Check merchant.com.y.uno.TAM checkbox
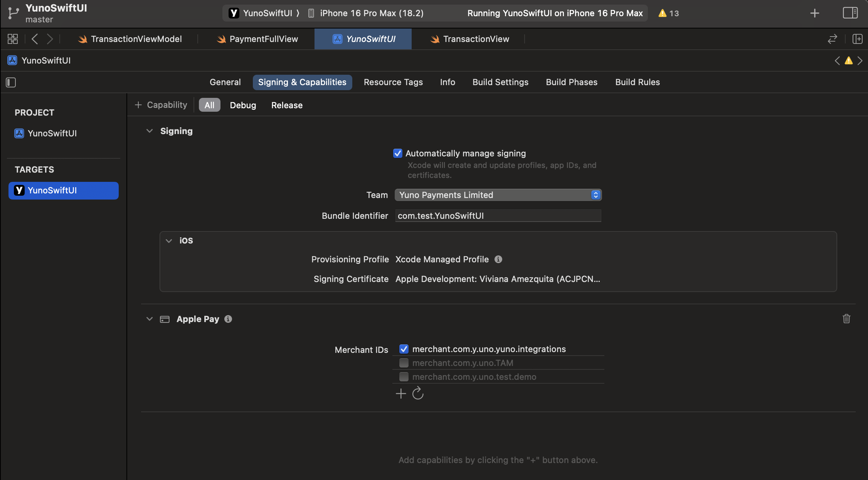This screenshot has width=868, height=480. 404,363
